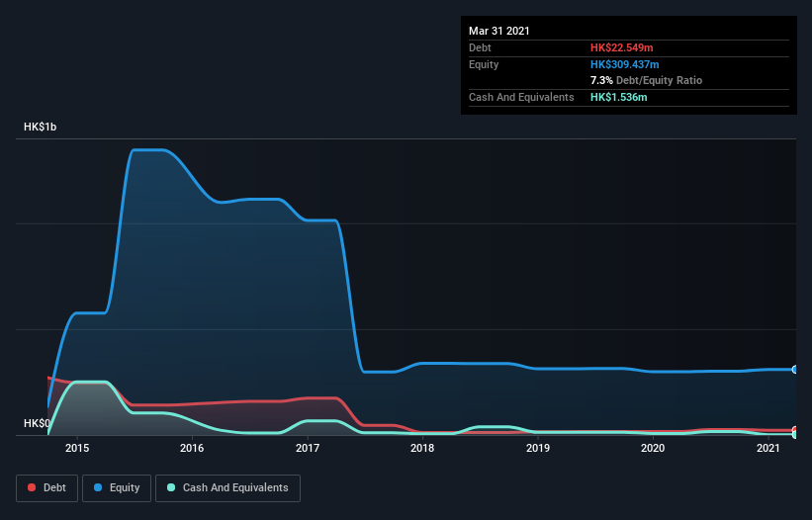Click the 2015 x-axis label
This screenshot has height=520, width=812.
(x=77, y=448)
